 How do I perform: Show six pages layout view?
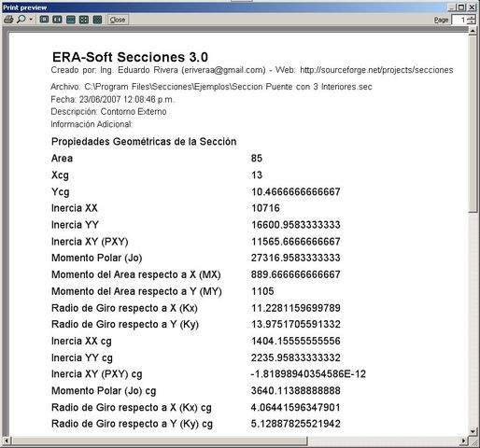click(x=97, y=20)
